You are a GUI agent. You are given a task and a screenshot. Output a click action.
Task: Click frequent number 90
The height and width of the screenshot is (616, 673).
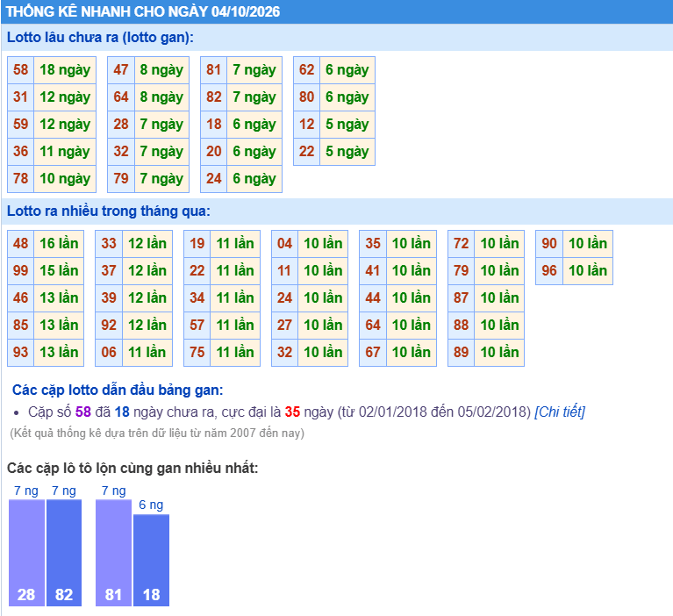pyautogui.click(x=549, y=243)
